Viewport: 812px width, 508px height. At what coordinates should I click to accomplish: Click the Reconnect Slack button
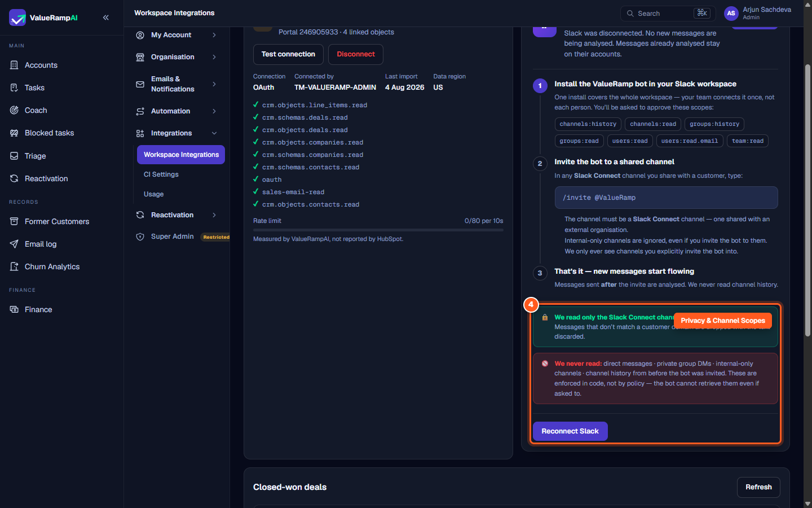click(570, 431)
